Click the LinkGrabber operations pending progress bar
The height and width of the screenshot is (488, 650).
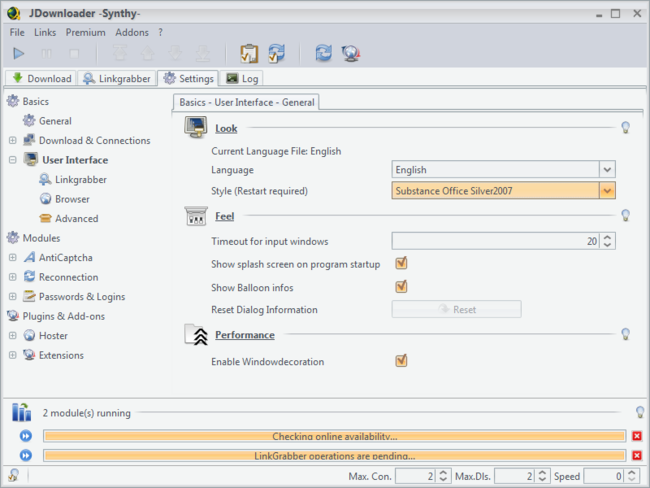pos(335,456)
